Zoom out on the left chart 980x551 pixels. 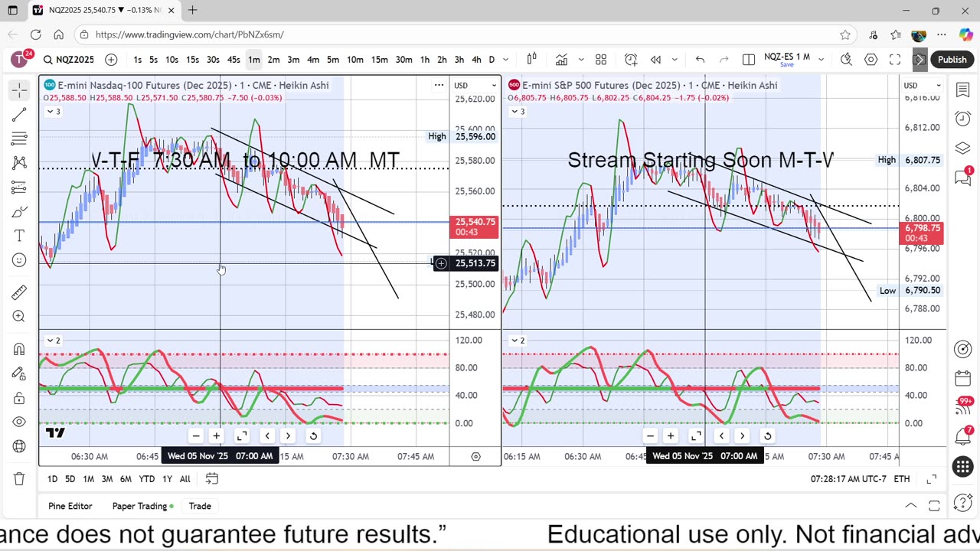coord(196,436)
